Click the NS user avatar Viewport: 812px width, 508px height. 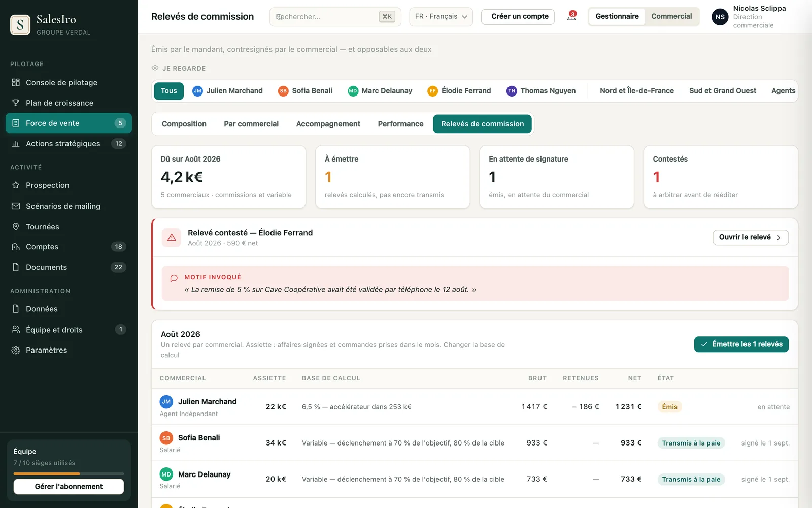point(720,17)
